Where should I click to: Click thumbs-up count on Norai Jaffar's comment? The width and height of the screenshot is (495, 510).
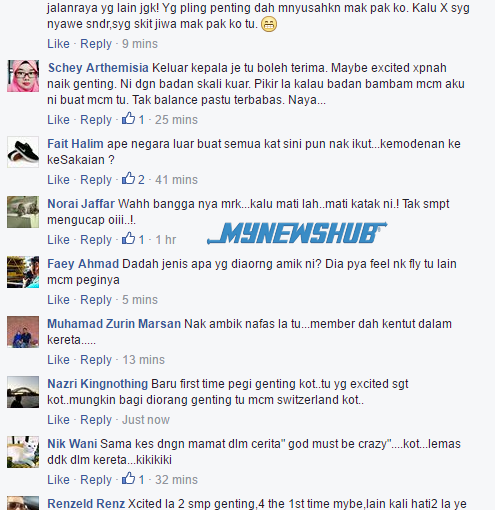click(142, 240)
